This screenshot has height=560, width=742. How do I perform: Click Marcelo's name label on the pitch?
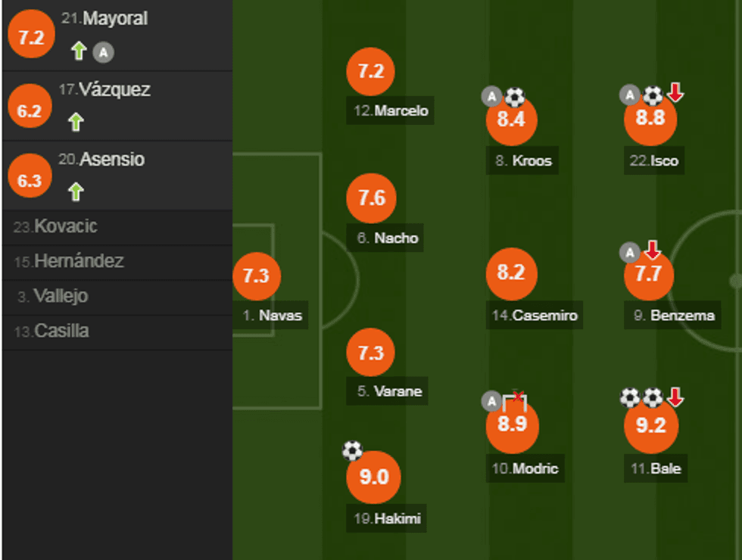click(391, 110)
